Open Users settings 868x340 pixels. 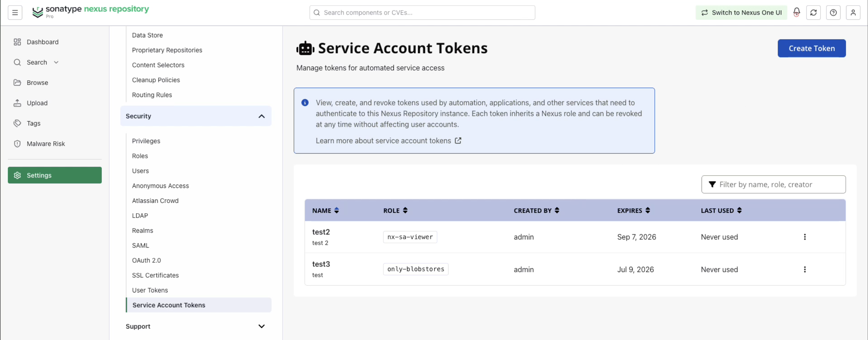pyautogui.click(x=140, y=171)
